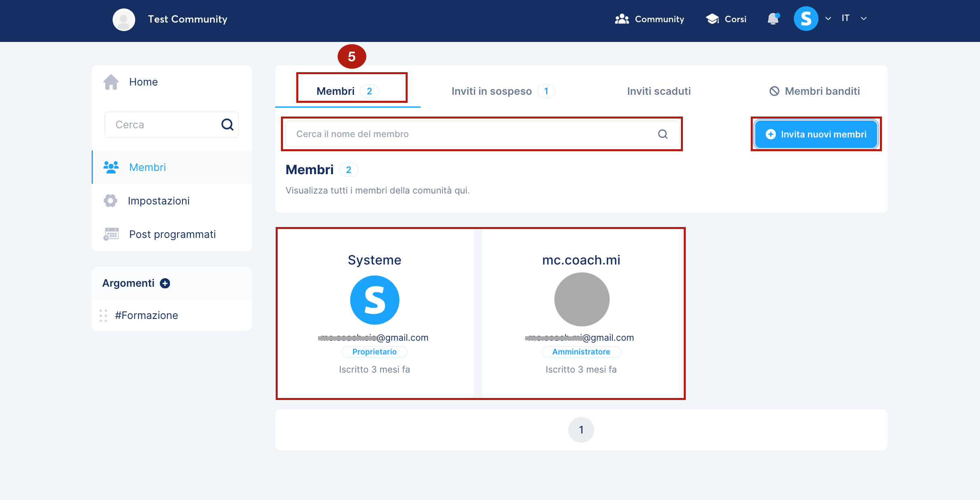This screenshot has width=980, height=500.
Task: Click the Corsi graduation cap icon
Action: tap(712, 19)
